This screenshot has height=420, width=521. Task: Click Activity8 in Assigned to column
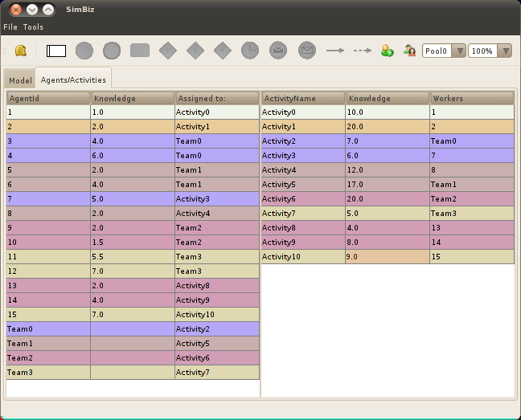click(217, 285)
